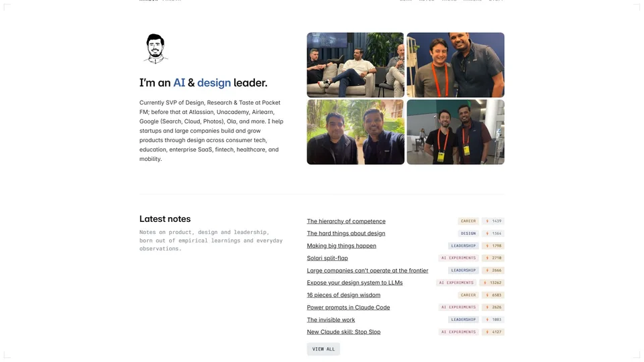The width and height of the screenshot is (644, 362).
Task: Open 'The hierarchy of competence' note
Action: tap(346, 221)
